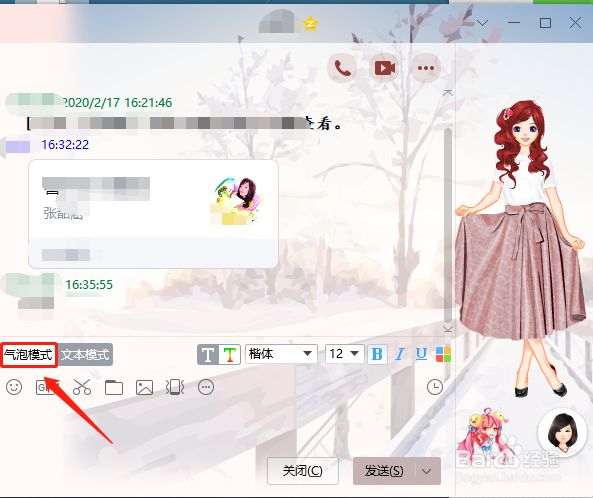Image resolution: width=593 pixels, height=498 pixels.
Task: Click the 16:35:55 timestamp
Action: pyautogui.click(x=89, y=285)
